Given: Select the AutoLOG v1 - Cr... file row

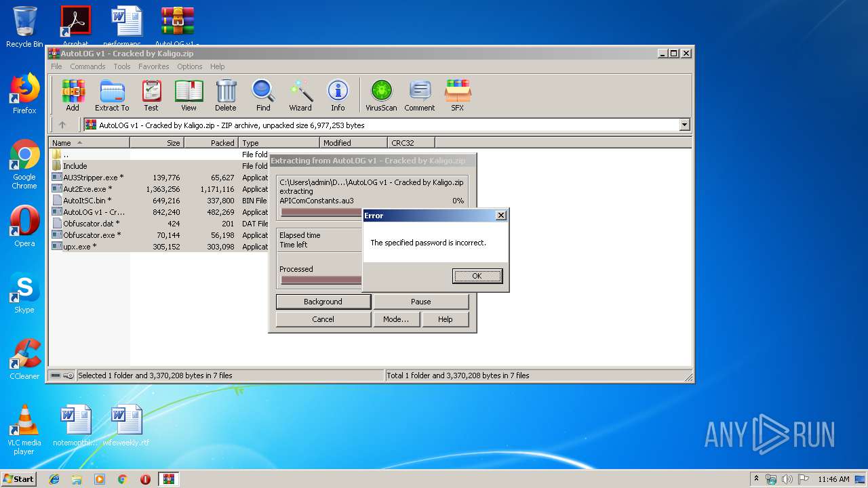Looking at the screenshot, I should [159, 212].
